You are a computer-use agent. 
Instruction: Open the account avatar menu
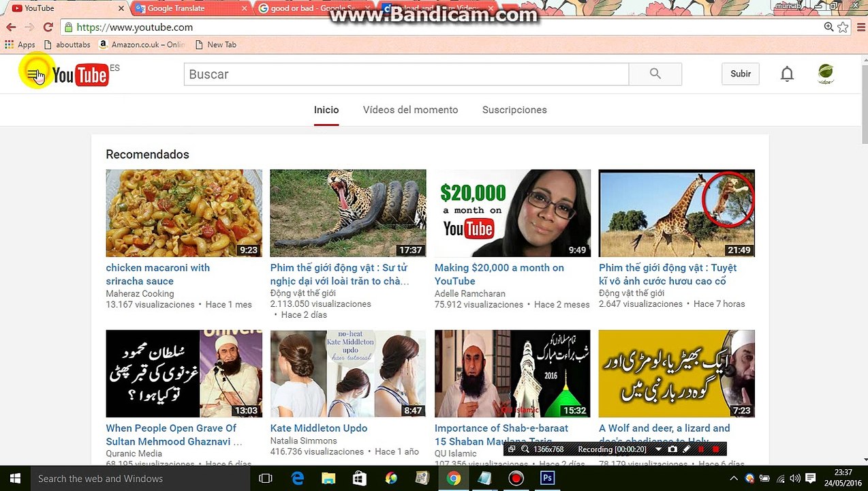pyautogui.click(x=826, y=74)
